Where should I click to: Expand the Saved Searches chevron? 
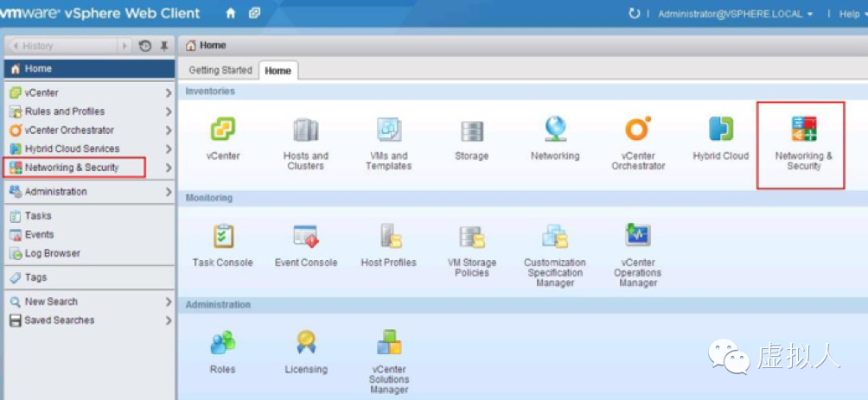pos(169,321)
